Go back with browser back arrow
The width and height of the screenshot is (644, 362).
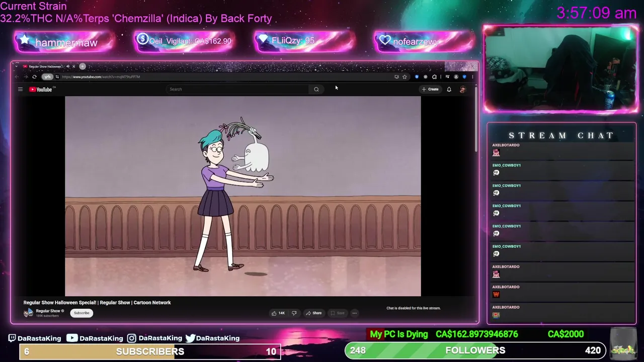[17, 77]
